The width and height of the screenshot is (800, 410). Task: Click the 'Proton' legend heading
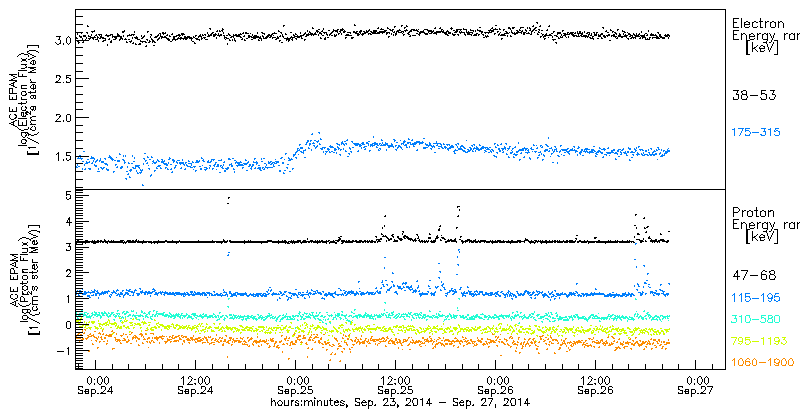point(753,213)
